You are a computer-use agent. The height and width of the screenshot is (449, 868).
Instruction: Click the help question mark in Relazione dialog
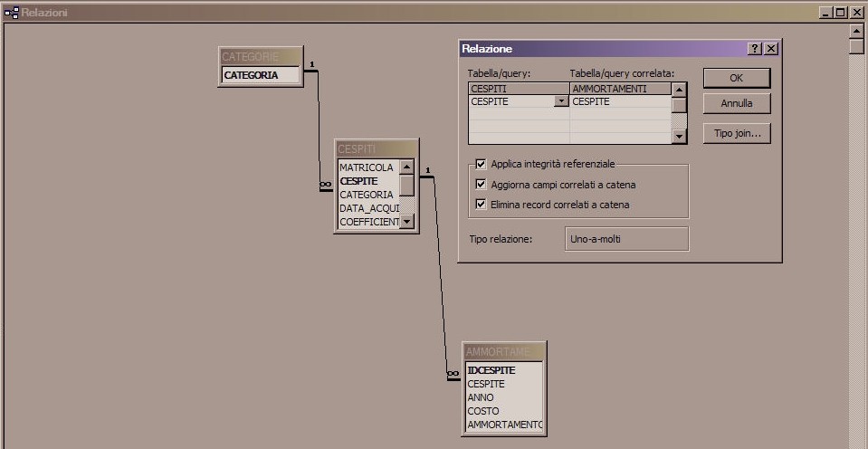[x=755, y=49]
